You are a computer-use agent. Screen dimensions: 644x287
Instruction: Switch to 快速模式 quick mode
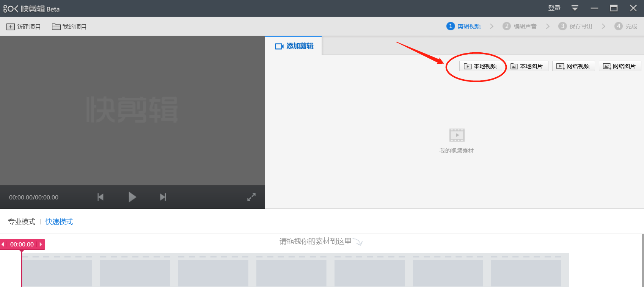(59, 222)
